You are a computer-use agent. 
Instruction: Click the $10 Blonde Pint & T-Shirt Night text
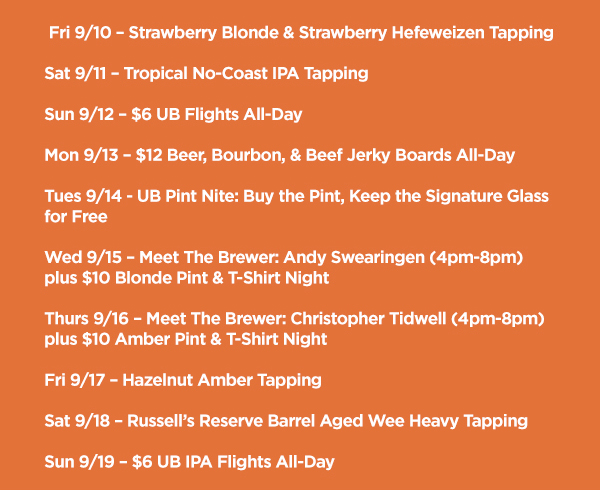coord(205,278)
